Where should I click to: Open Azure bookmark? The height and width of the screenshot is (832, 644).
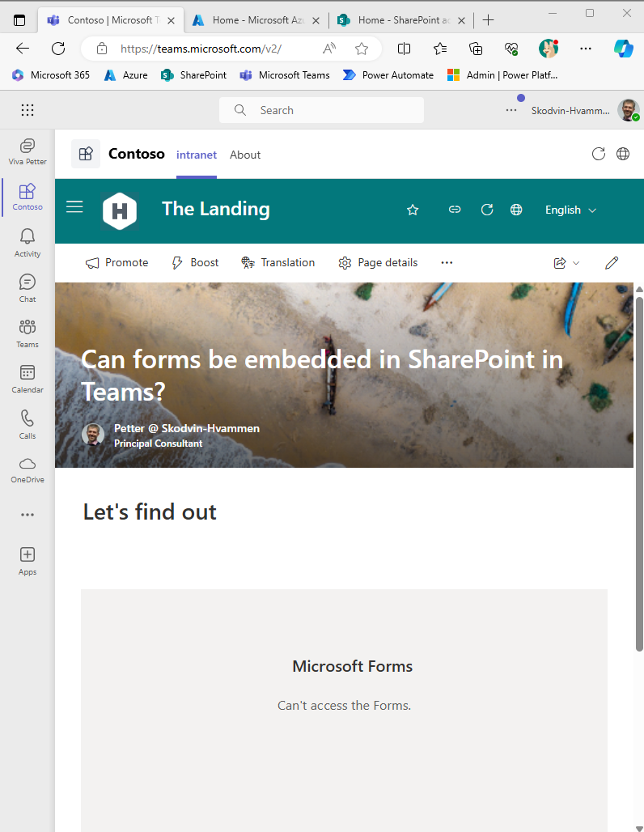point(126,75)
